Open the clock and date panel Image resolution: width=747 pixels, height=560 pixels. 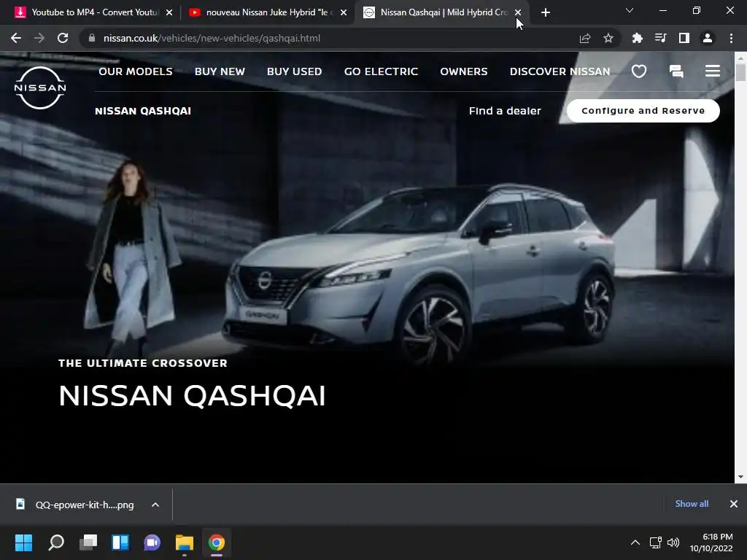tap(711, 542)
